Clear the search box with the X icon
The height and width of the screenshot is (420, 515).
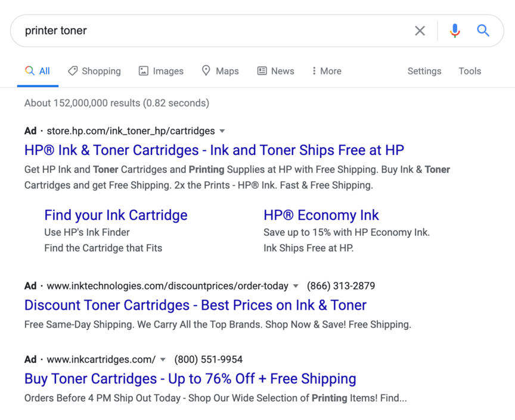click(420, 31)
